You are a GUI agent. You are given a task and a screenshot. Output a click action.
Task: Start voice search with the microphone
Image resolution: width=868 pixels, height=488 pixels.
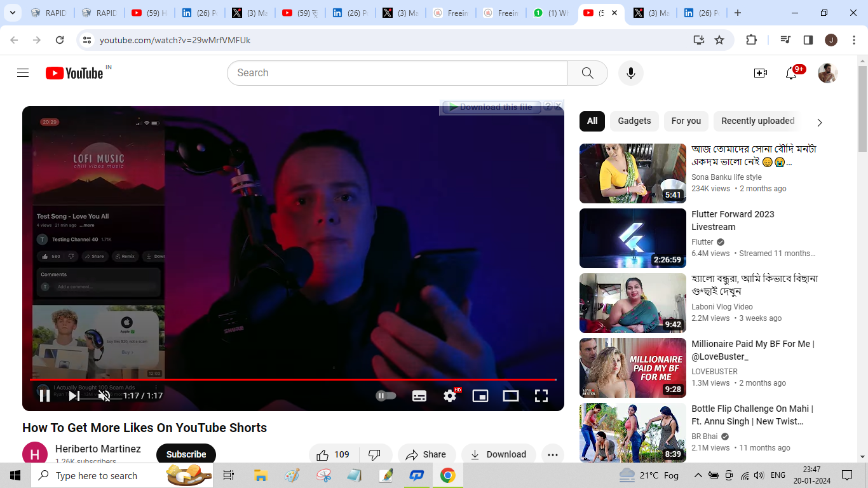[x=631, y=73]
